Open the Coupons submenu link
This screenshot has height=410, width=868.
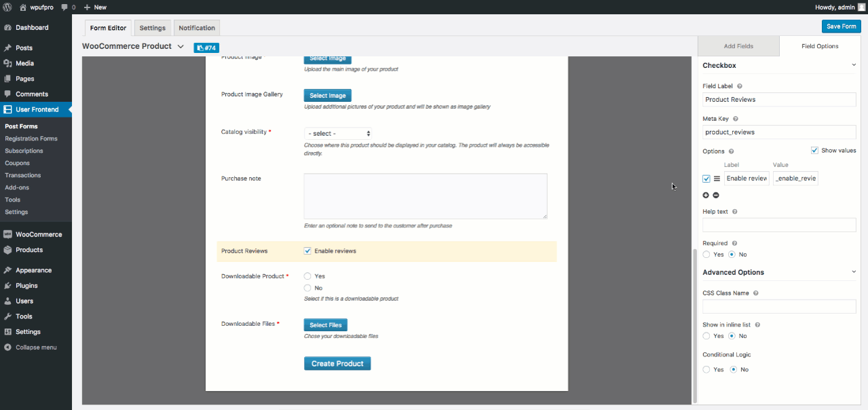[x=18, y=163]
